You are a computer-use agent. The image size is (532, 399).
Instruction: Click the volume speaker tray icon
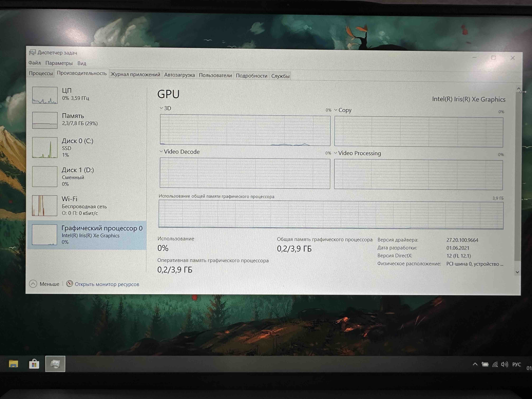click(x=504, y=364)
